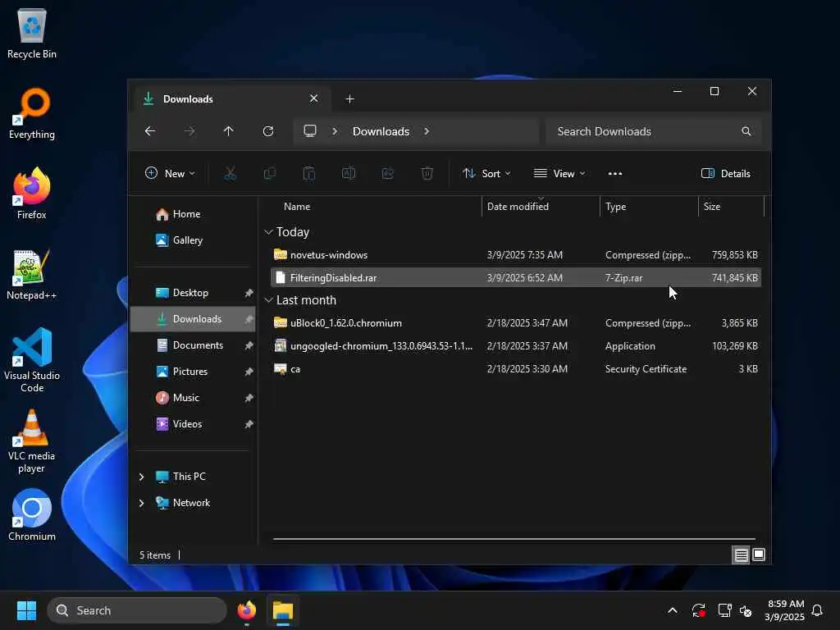Expand Network in navigation pane
Screen dimensions: 840x630
[x=141, y=503]
